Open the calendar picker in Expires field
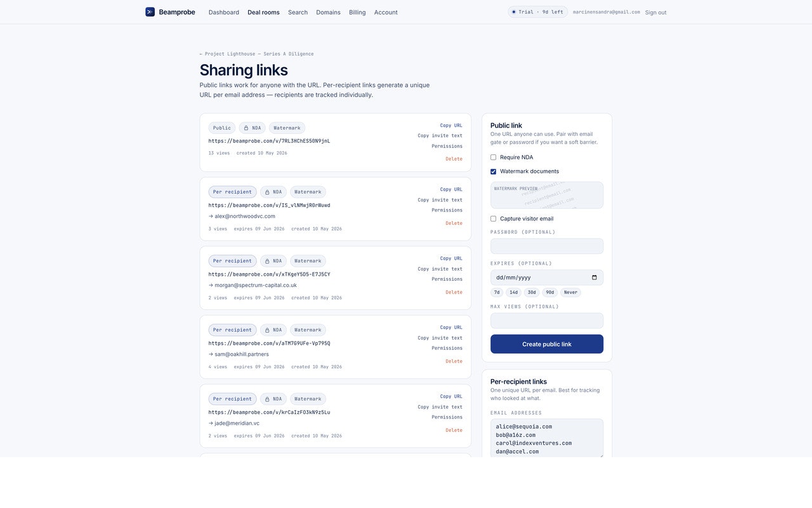The width and height of the screenshot is (812, 508). point(594,277)
